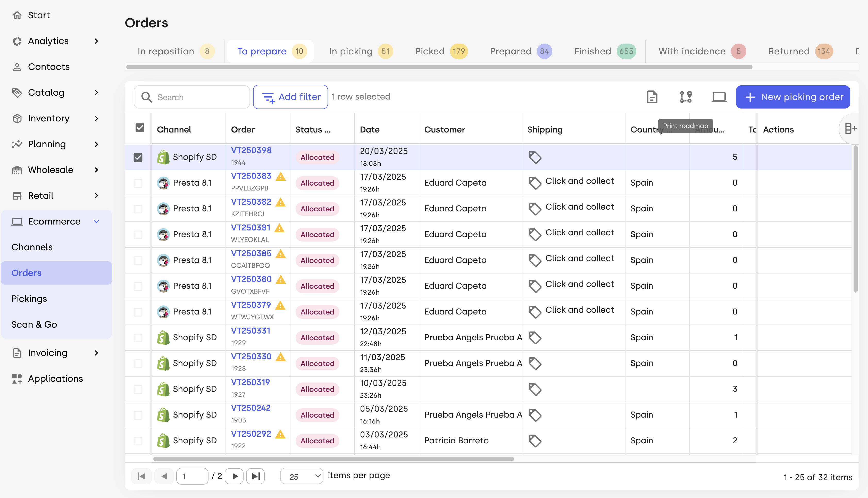Expand the Analytics menu chevron

pos(96,41)
